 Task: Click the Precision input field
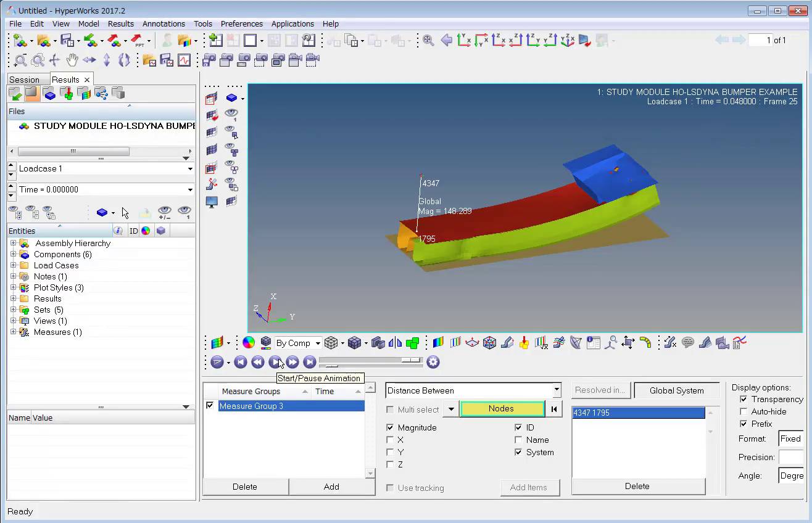[x=790, y=457]
